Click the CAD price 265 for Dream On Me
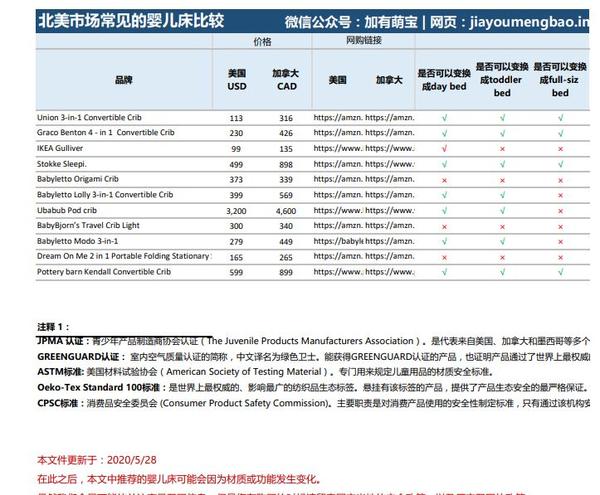This screenshot has width=600, height=495. (286, 257)
